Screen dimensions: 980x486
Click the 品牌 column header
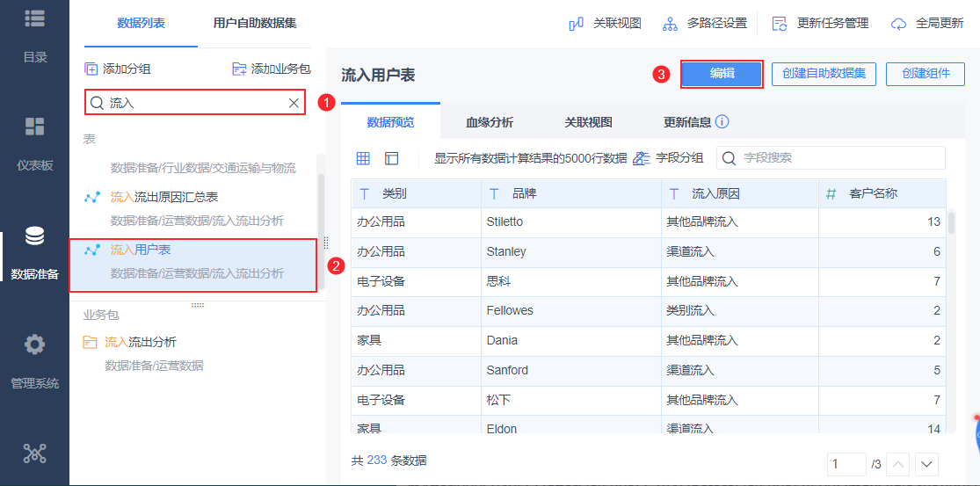[x=571, y=193]
